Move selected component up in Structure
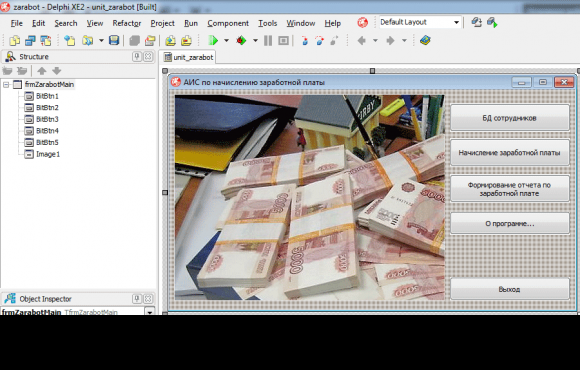This screenshot has height=370, width=580. pyautogui.click(x=42, y=71)
